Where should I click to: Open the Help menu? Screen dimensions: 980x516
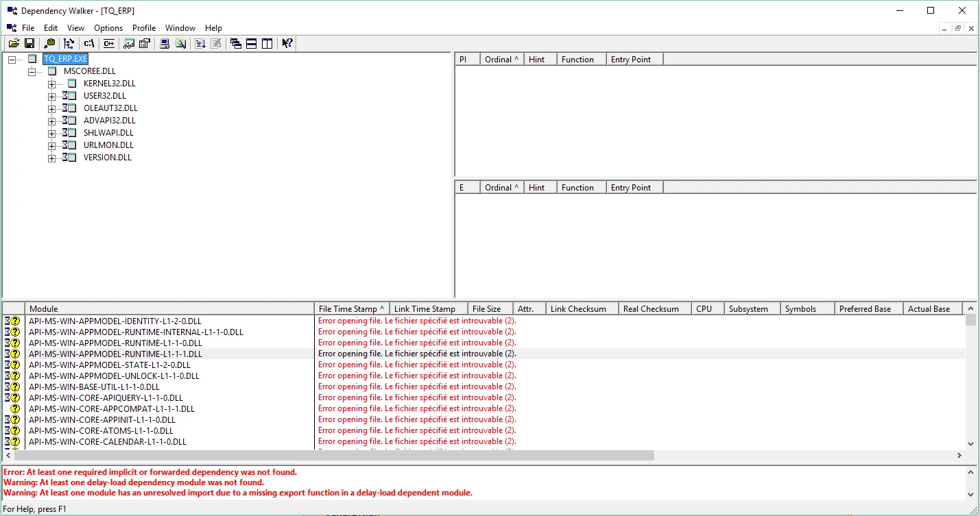pyautogui.click(x=213, y=28)
